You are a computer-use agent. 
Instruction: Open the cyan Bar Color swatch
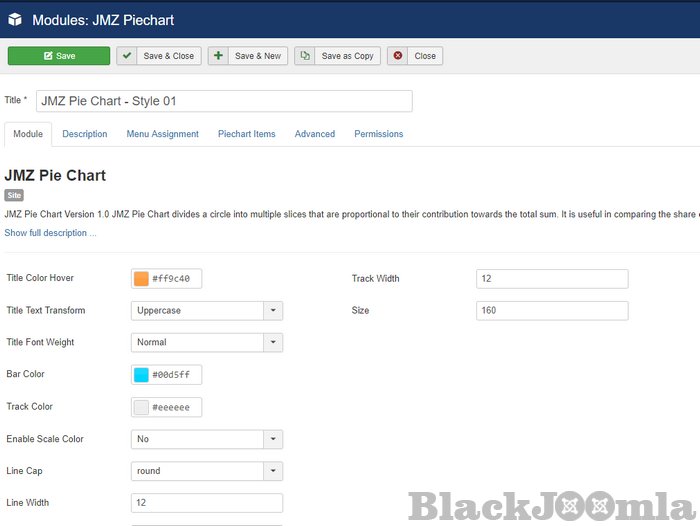141,375
